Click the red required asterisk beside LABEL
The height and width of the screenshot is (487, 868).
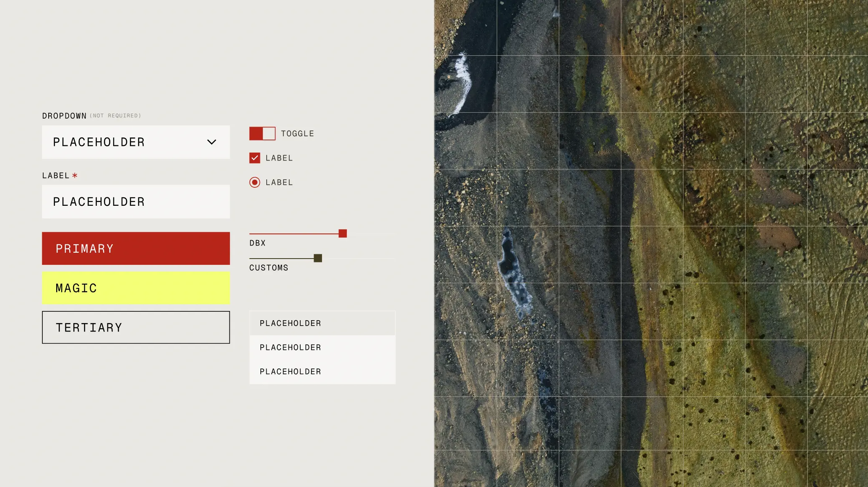point(75,176)
